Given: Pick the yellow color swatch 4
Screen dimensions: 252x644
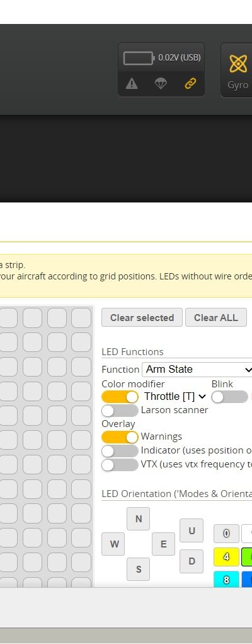Looking at the screenshot, I should tap(226, 557).
